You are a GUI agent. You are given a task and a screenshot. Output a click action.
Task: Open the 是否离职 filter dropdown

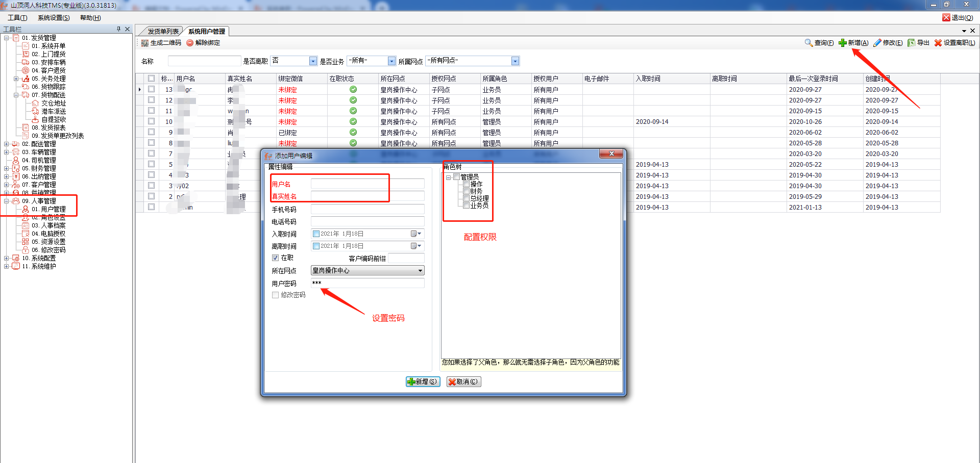pyautogui.click(x=313, y=61)
